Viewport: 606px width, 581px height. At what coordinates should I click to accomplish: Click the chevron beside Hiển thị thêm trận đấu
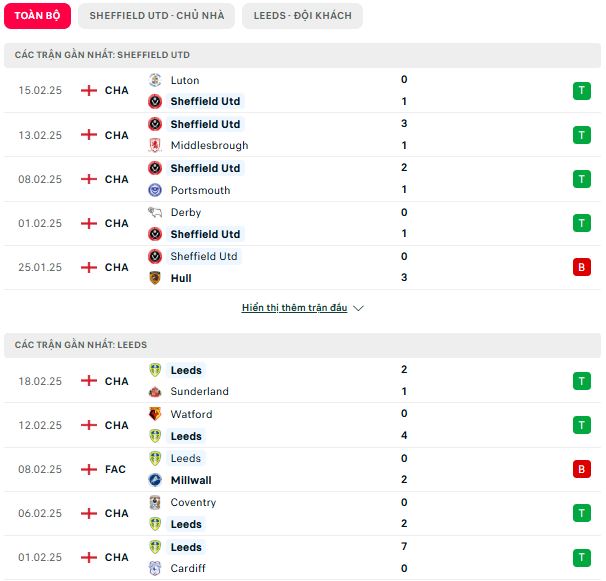coord(359,308)
